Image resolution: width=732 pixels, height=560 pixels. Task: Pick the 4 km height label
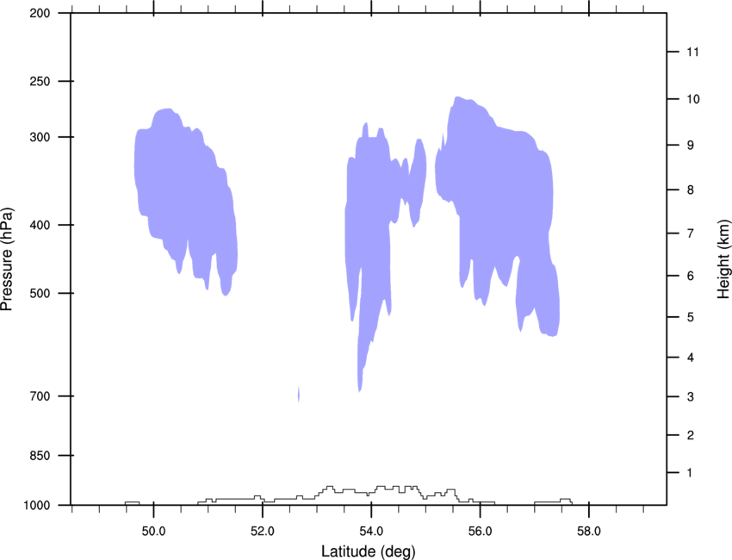click(x=690, y=358)
